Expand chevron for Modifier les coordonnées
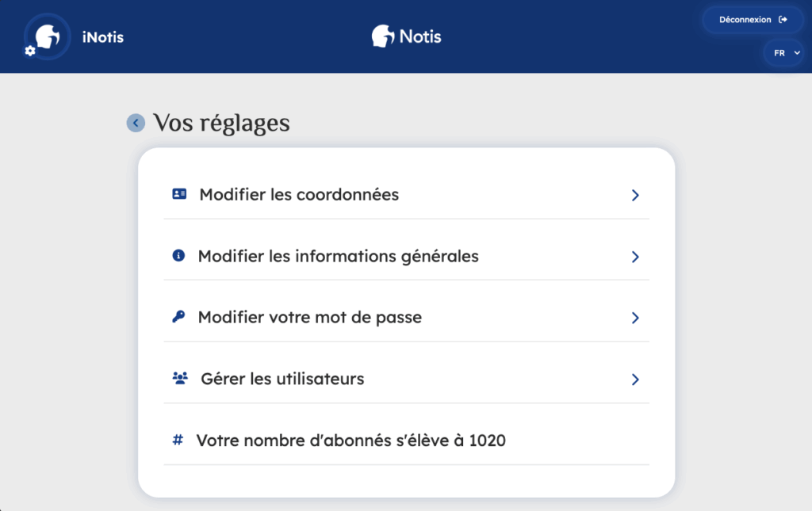The width and height of the screenshot is (812, 511). 635,195
